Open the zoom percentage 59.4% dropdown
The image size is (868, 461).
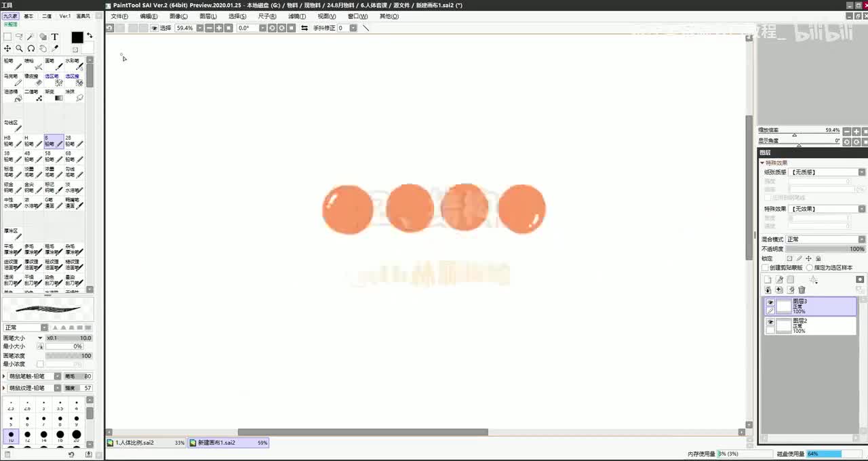[x=199, y=28]
